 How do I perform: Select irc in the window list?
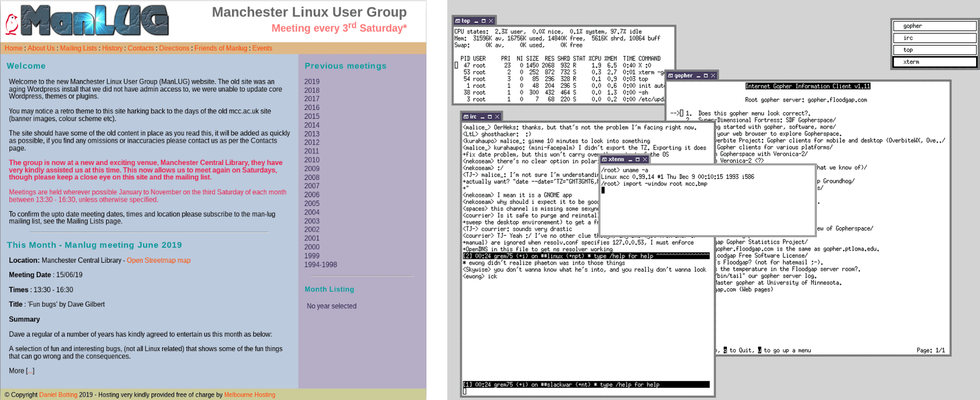pyautogui.click(x=934, y=38)
